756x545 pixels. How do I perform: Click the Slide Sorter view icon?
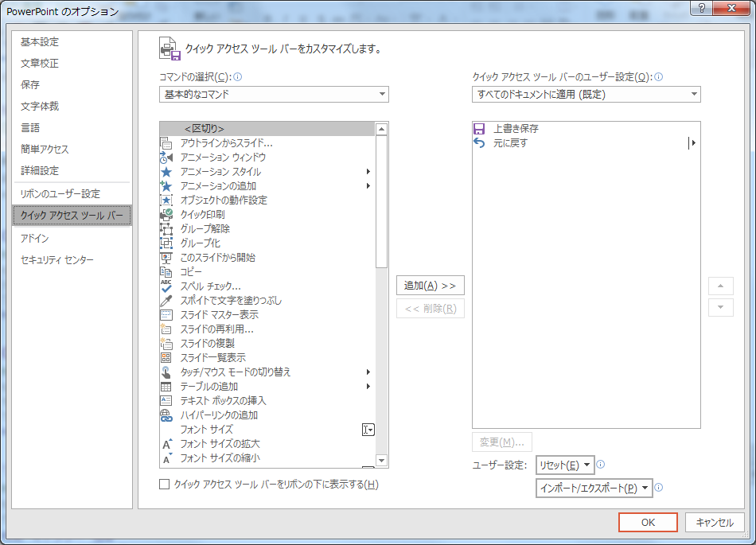click(166, 358)
